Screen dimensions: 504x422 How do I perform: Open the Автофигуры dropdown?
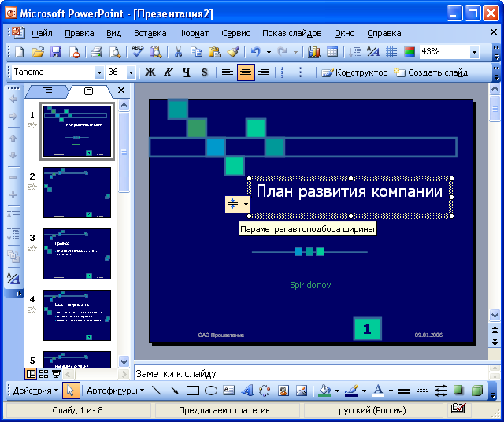click(x=116, y=391)
